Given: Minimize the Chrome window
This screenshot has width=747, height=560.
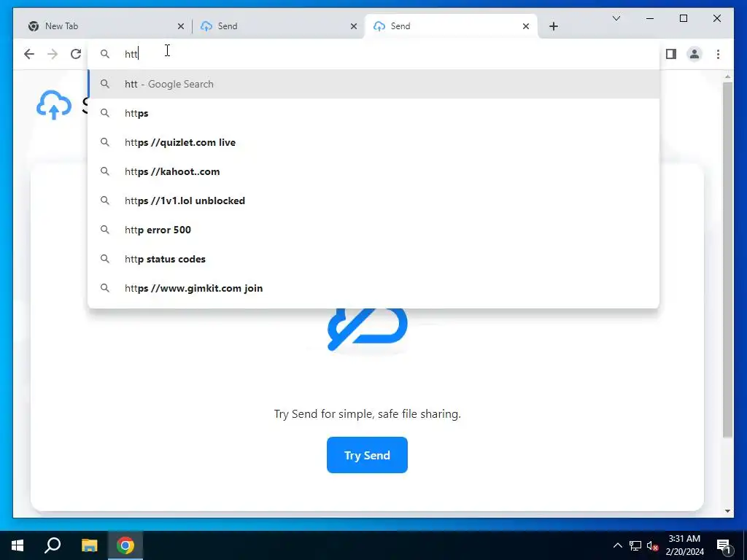Looking at the screenshot, I should (650, 18).
